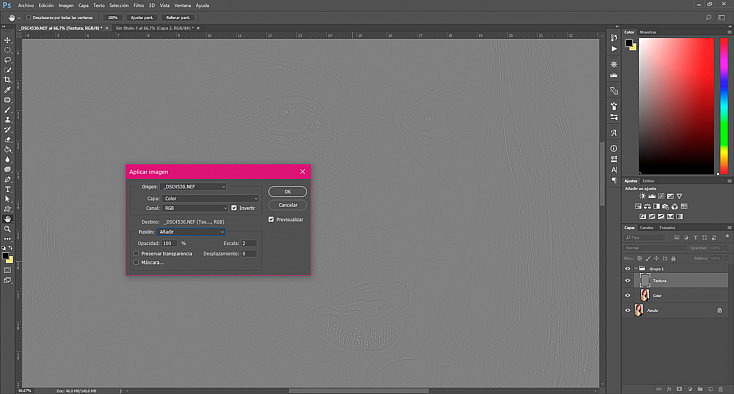Screen dimensions: 734x394
Task: Click the Escala input field
Action: (x=249, y=243)
